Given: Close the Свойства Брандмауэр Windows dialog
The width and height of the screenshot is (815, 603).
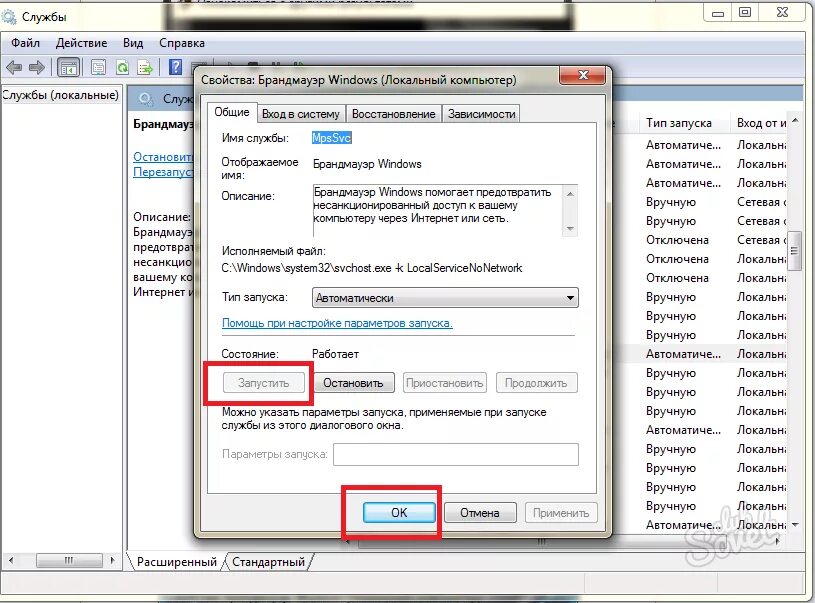Looking at the screenshot, I should 583,75.
